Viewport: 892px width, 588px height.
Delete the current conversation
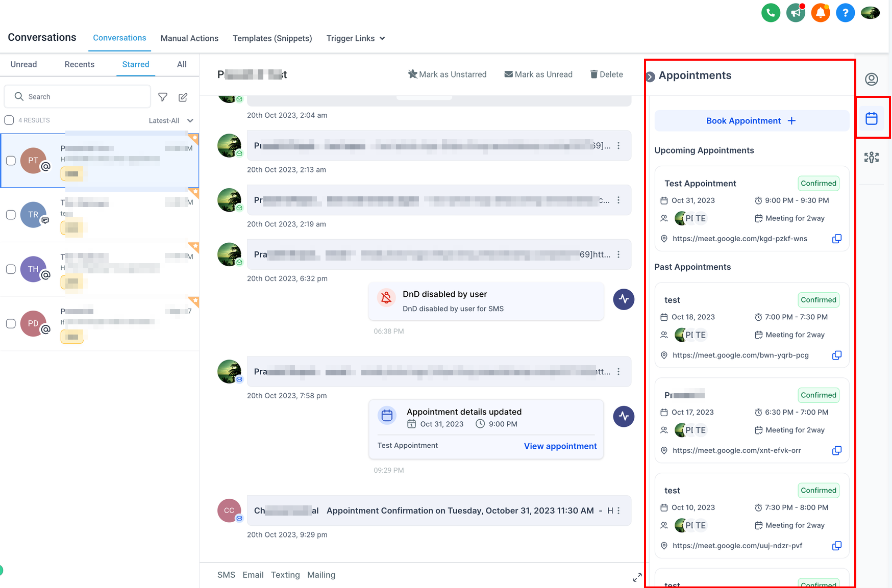pyautogui.click(x=607, y=74)
